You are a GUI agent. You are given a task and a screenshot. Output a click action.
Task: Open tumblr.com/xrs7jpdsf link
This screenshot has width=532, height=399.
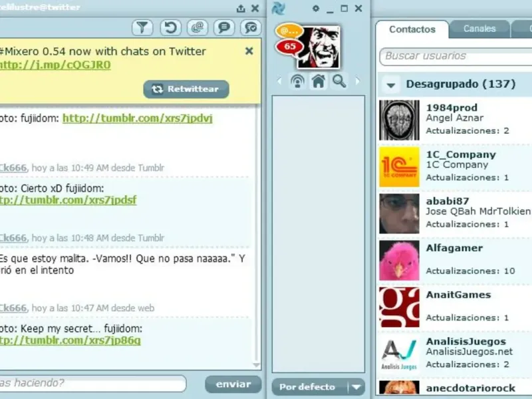click(68, 200)
